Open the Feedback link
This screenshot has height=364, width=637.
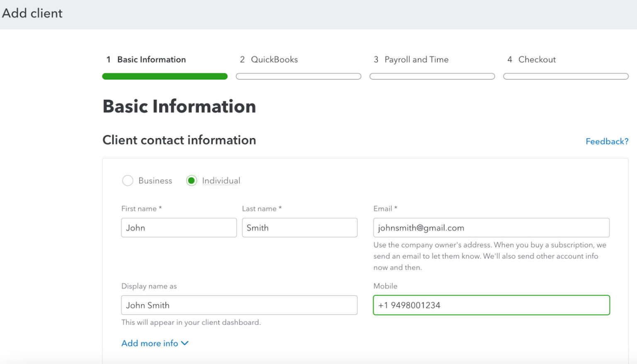pyautogui.click(x=607, y=141)
